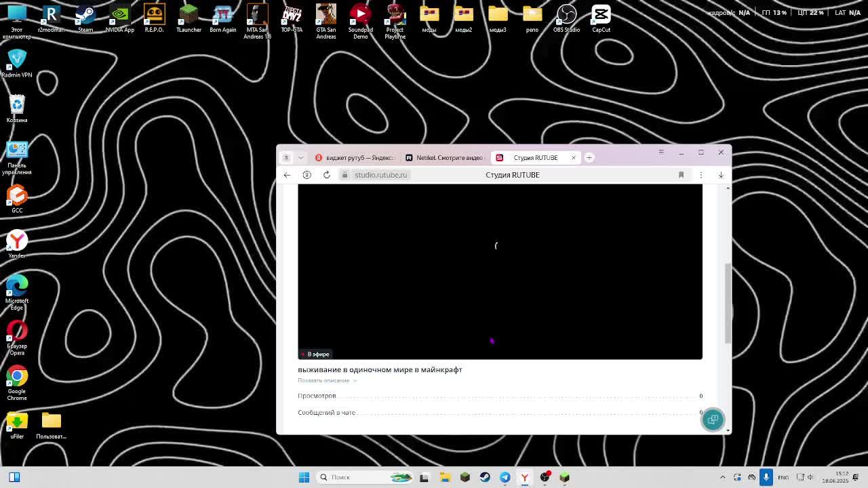
Task: Open the browser side panel menu icon
Action: point(661,152)
